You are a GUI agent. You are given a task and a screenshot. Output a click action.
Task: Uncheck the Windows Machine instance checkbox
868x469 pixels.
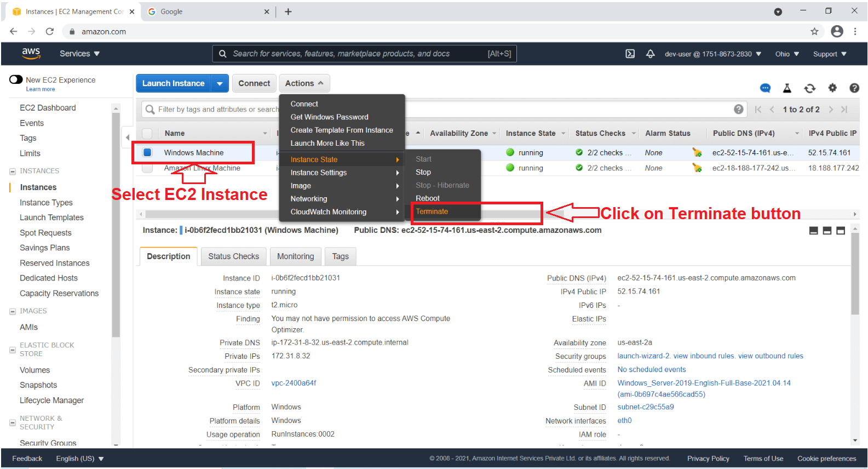pyautogui.click(x=147, y=152)
